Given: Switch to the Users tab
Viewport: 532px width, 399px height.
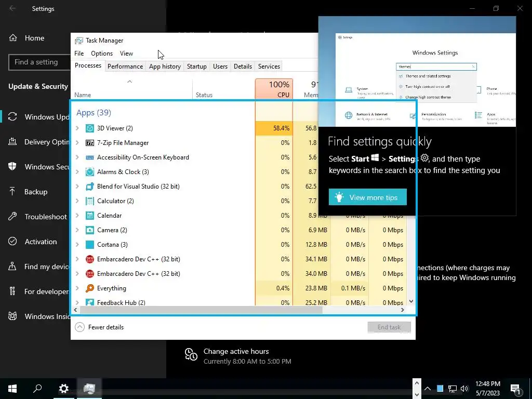Looking at the screenshot, I should pyautogui.click(x=220, y=66).
